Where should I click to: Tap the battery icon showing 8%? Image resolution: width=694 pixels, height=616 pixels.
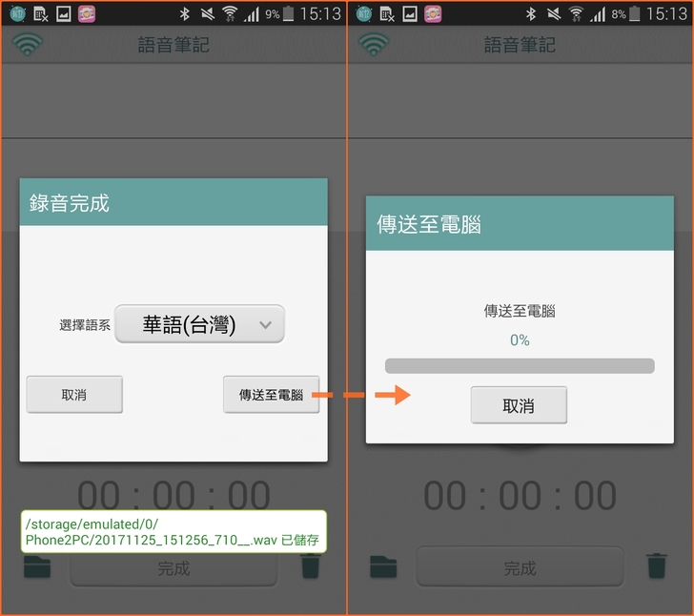coord(634,13)
